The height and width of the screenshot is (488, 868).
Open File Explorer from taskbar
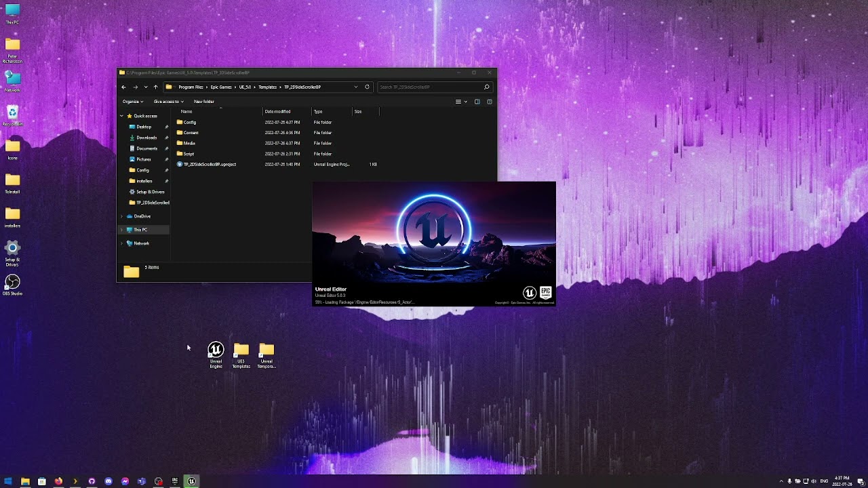pos(25,481)
